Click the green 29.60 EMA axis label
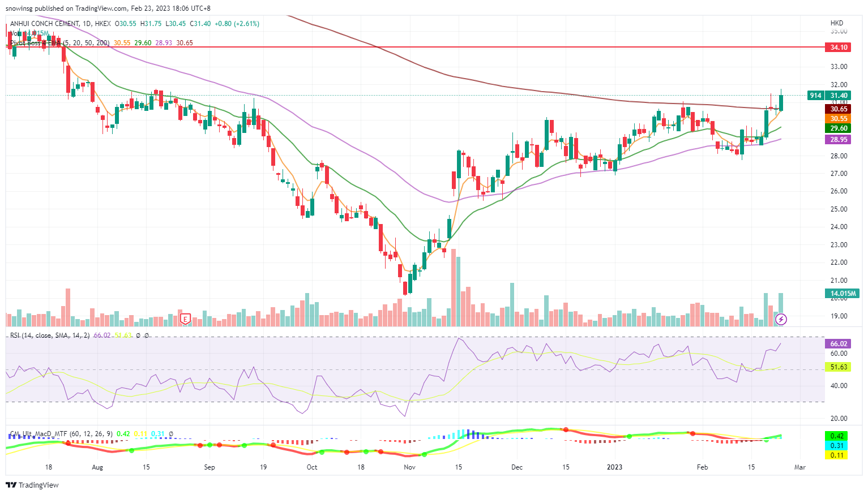This screenshot has width=868, height=495. point(839,128)
